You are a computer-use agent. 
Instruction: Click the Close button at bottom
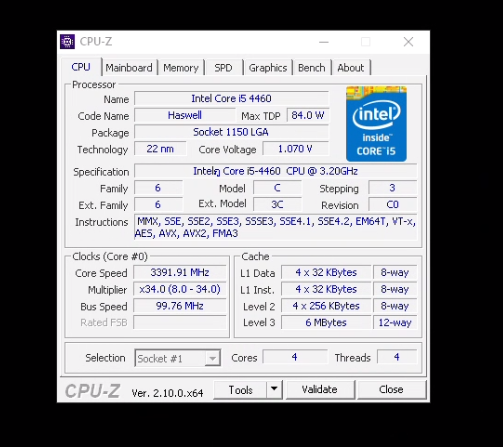pyautogui.click(x=391, y=389)
